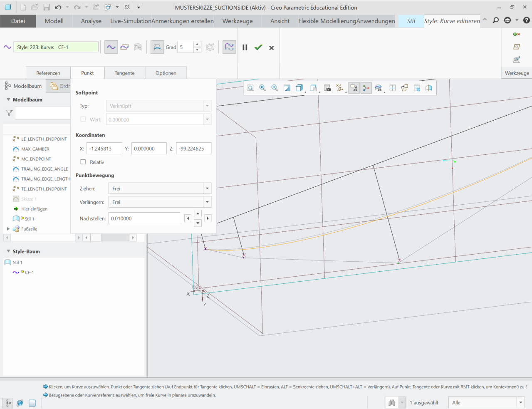Enable the Relativ checkbox

83,162
